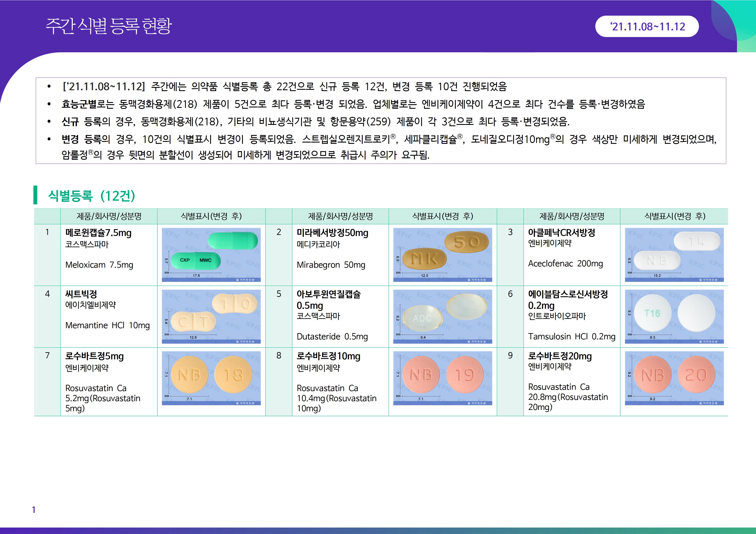This screenshot has height=534, width=756.
Task: Click the 로수바트정20mg product name
Action: point(560,356)
